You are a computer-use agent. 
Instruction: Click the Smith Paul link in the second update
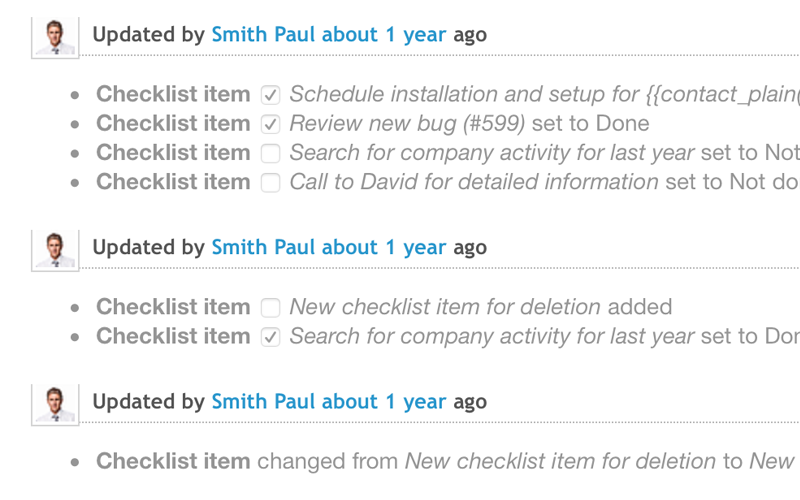click(x=262, y=247)
